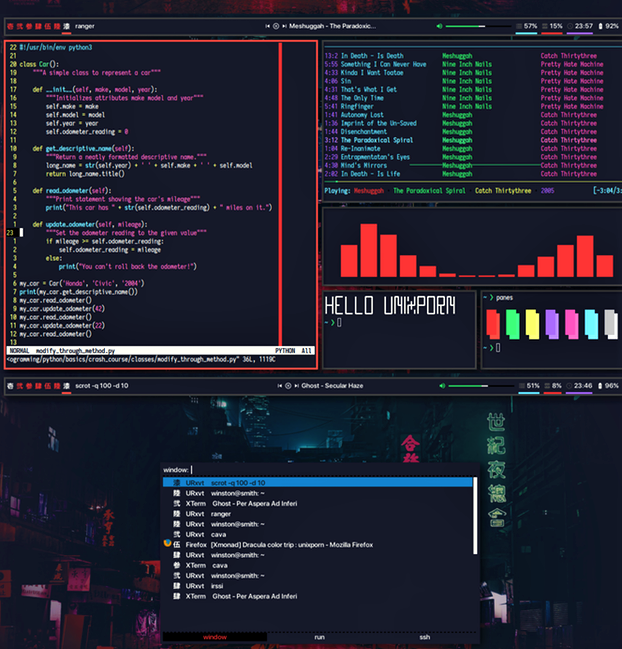Select rofi entry 'URxvt irssi'
This screenshot has height=649, width=622.
pyautogui.click(x=317, y=586)
